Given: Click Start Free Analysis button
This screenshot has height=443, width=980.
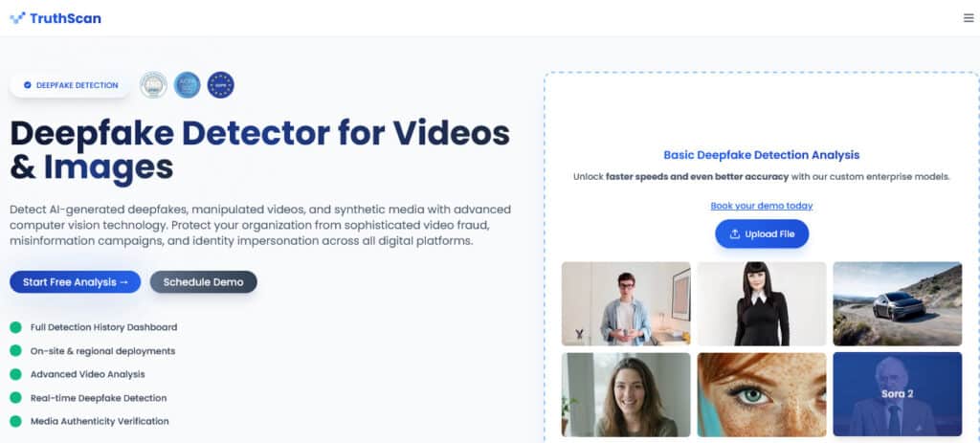Looking at the screenshot, I should click(x=76, y=282).
